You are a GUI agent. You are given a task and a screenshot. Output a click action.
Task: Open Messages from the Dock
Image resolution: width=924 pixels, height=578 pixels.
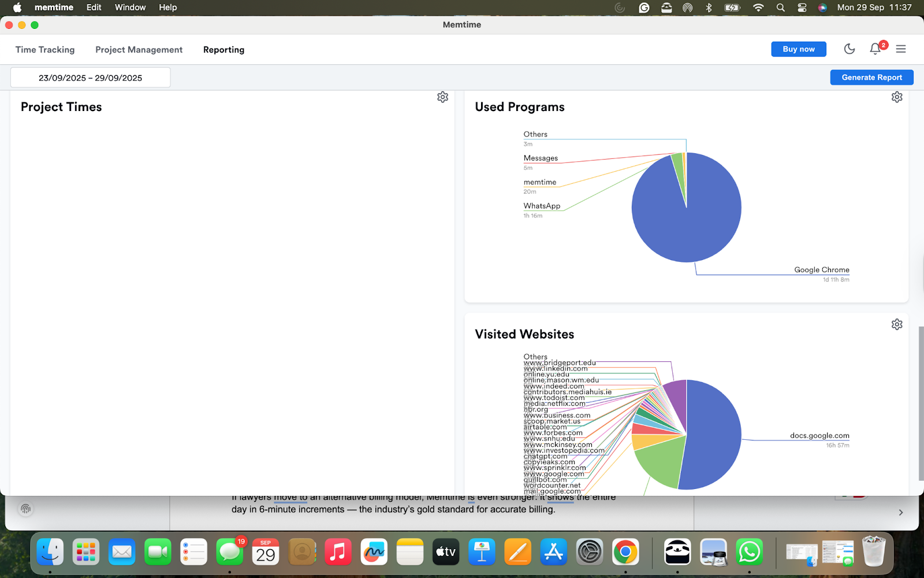pos(230,552)
